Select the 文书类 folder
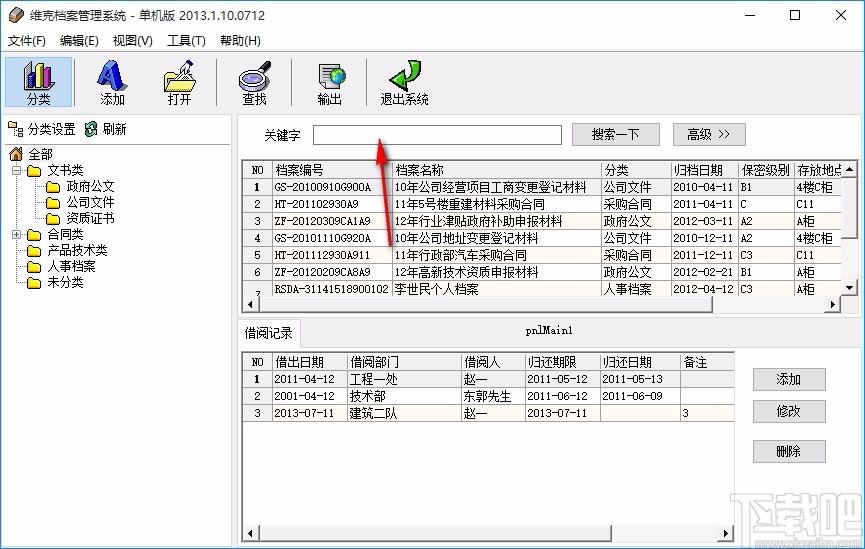 (56, 170)
